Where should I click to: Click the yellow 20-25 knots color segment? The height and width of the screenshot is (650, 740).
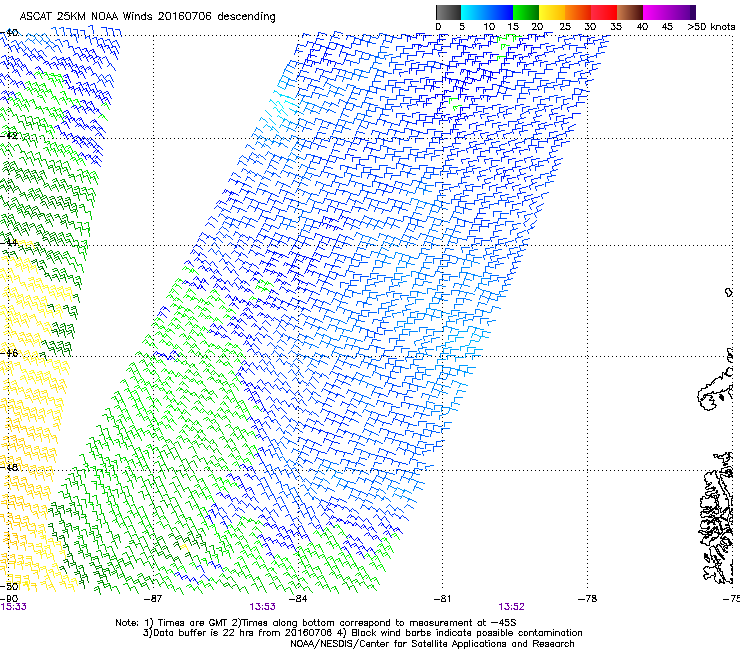[x=552, y=12]
